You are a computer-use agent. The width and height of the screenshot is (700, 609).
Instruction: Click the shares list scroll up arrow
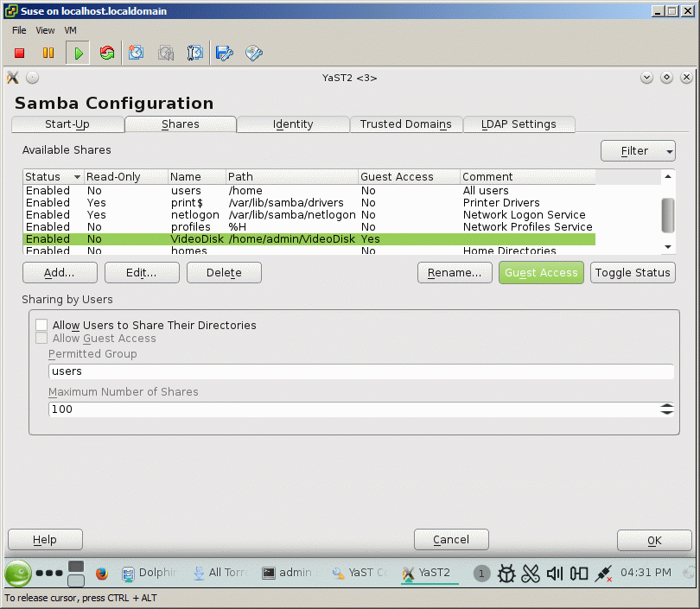[668, 177]
